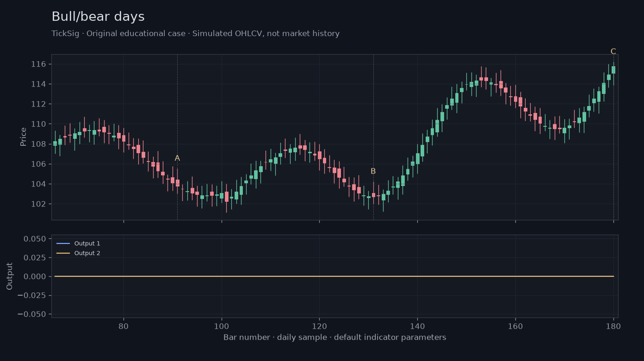
Task: Select the 106 price tick label
Action: (x=38, y=164)
